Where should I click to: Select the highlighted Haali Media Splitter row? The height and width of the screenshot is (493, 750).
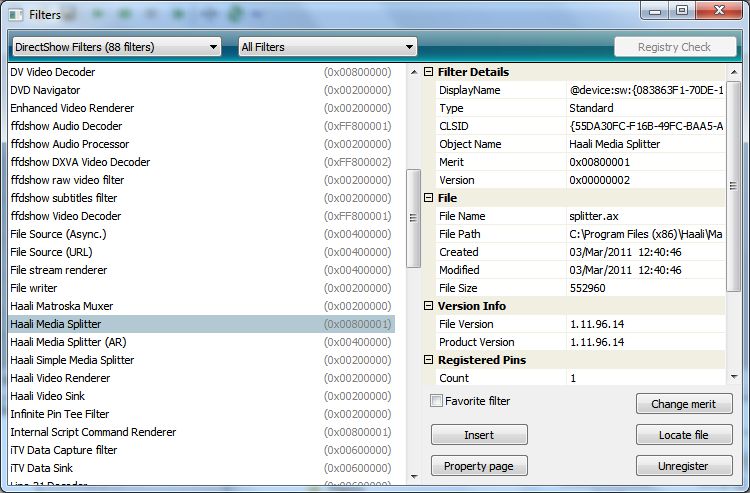201,324
